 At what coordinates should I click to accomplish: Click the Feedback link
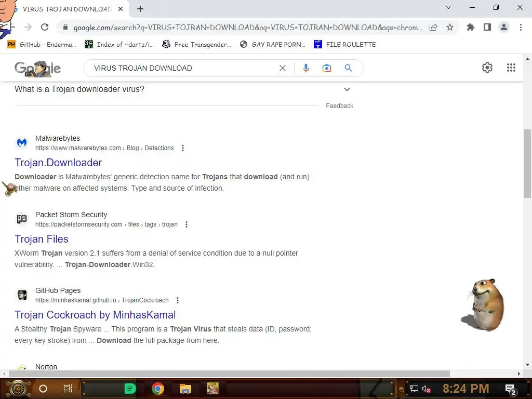pos(340,106)
